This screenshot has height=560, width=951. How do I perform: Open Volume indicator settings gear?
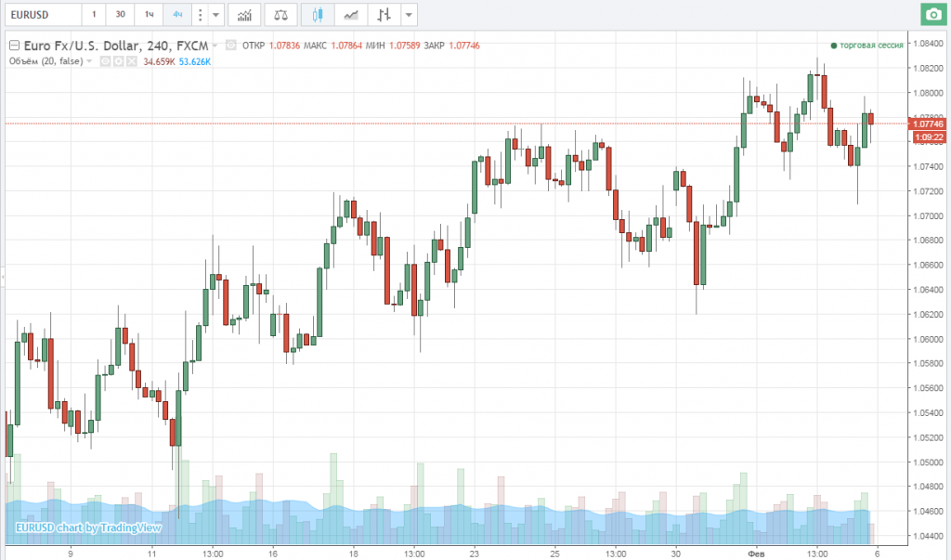pos(118,61)
